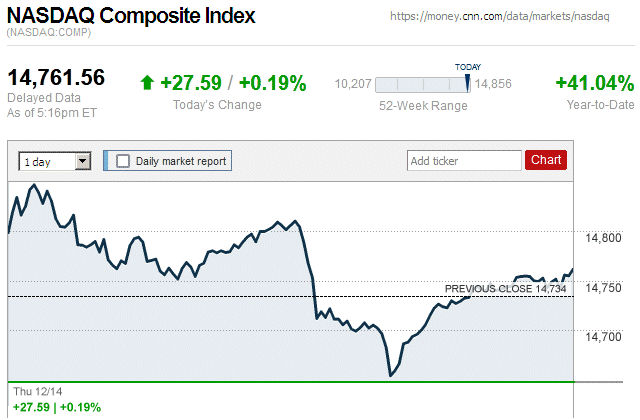Click the 14,800 axis label
The image size is (640, 420).
click(x=604, y=238)
